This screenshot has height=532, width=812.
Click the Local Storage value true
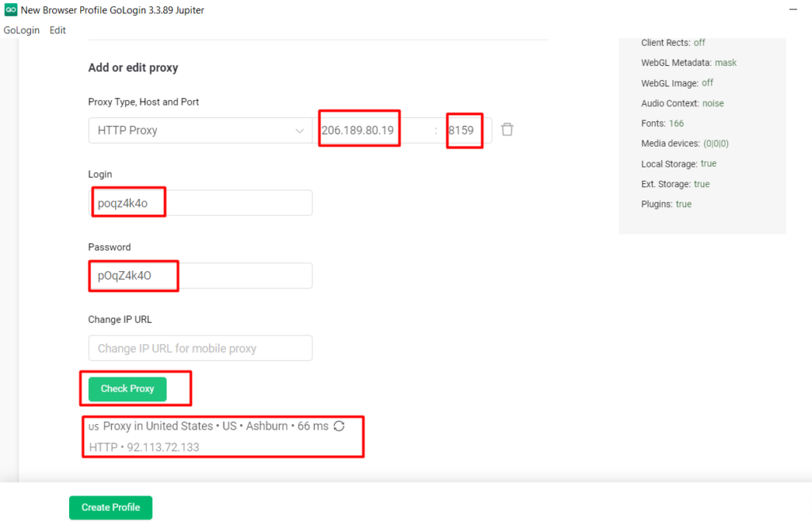[708, 163]
